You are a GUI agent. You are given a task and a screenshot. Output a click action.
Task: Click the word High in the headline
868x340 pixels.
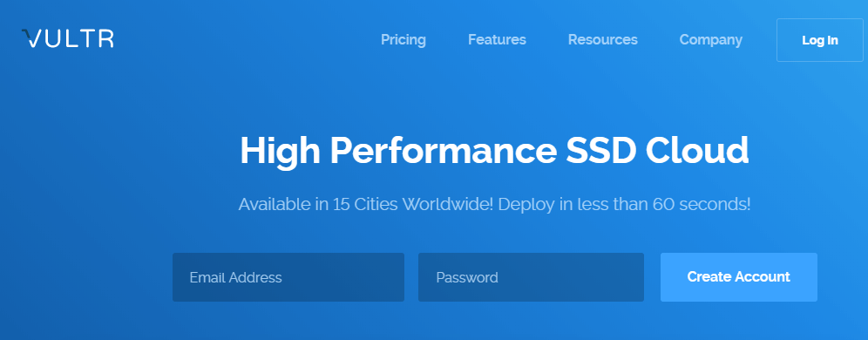coord(280,151)
